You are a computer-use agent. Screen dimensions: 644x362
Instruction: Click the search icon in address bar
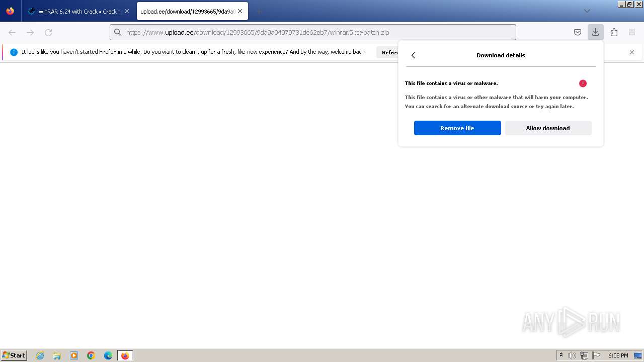(x=118, y=32)
